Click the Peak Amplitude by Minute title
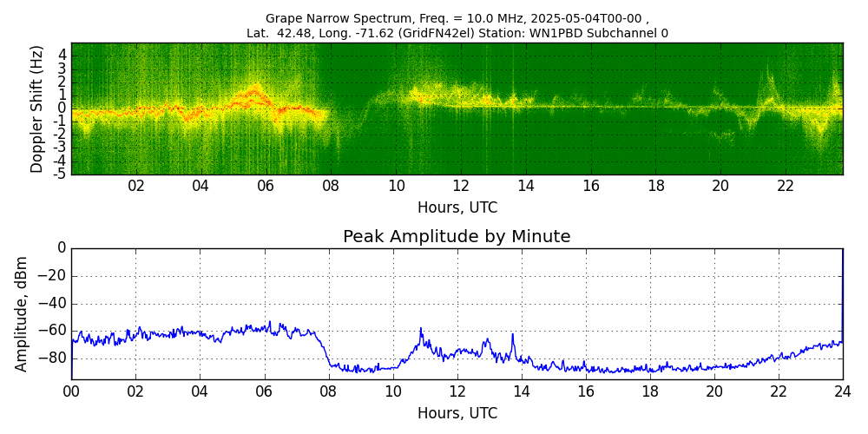 click(457, 237)
